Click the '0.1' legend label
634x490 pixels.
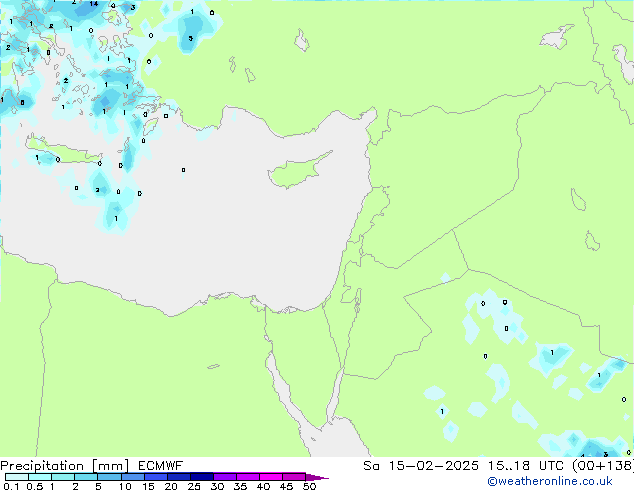coord(11,486)
